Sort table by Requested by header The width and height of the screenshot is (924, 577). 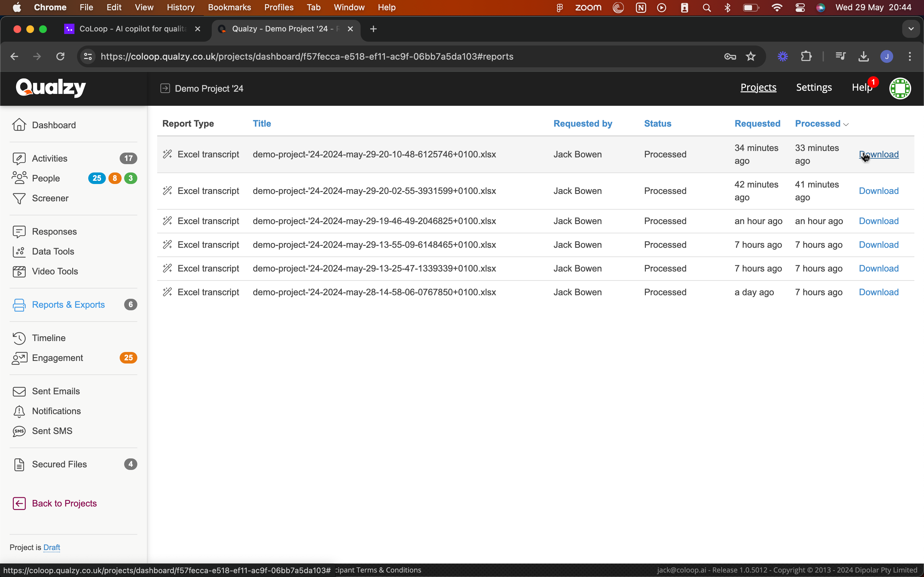point(582,124)
